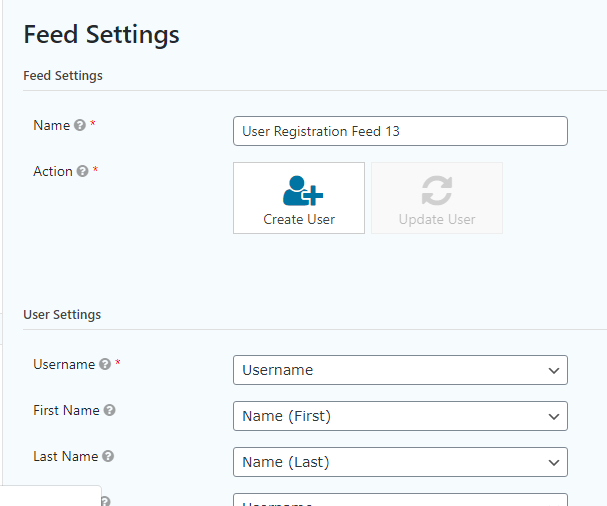Click the Feed Settings section subheading
This screenshot has width=607, height=506.
pyautogui.click(x=63, y=75)
